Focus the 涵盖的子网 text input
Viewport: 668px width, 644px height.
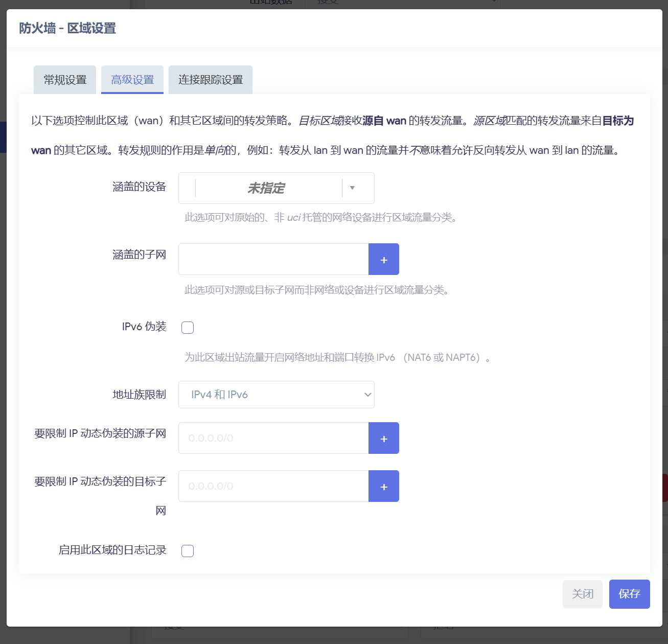[x=273, y=260]
